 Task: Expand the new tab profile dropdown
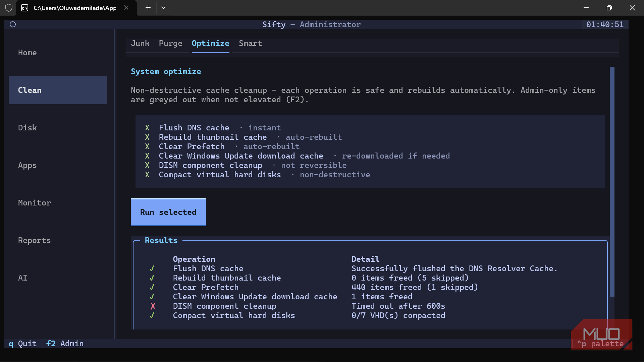tap(163, 8)
